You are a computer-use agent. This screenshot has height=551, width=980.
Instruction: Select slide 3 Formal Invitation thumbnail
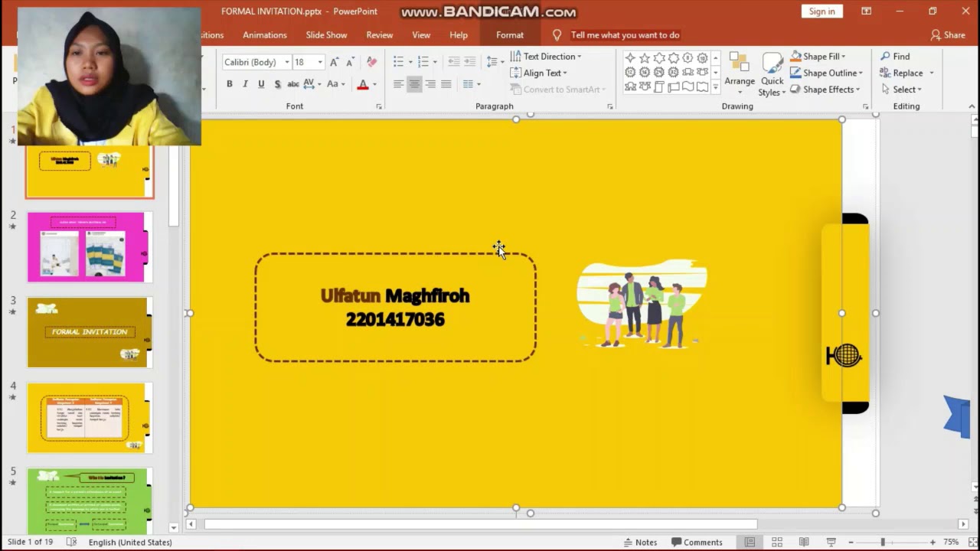(90, 333)
